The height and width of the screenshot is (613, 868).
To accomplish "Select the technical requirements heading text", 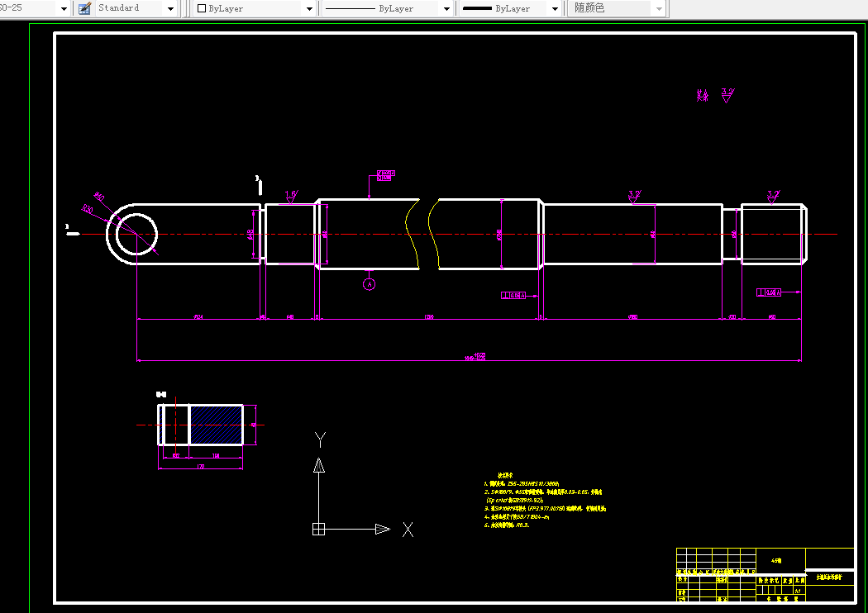I will tap(505, 475).
